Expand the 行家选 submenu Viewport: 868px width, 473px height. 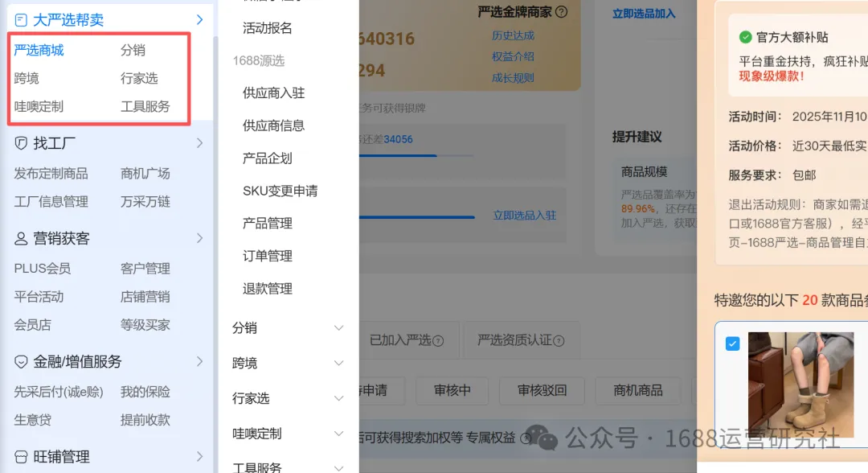click(x=339, y=397)
